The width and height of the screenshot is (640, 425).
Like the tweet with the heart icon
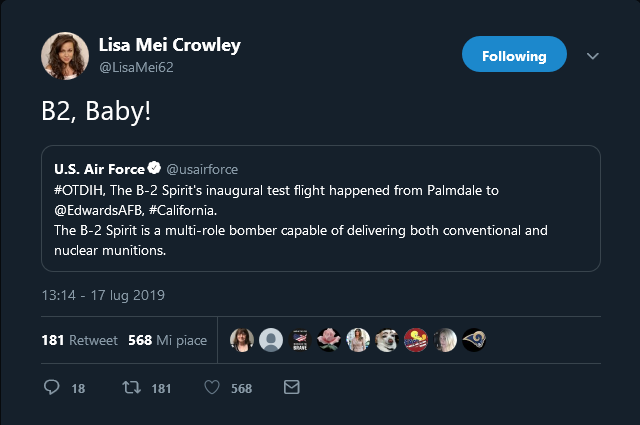pyautogui.click(x=212, y=388)
